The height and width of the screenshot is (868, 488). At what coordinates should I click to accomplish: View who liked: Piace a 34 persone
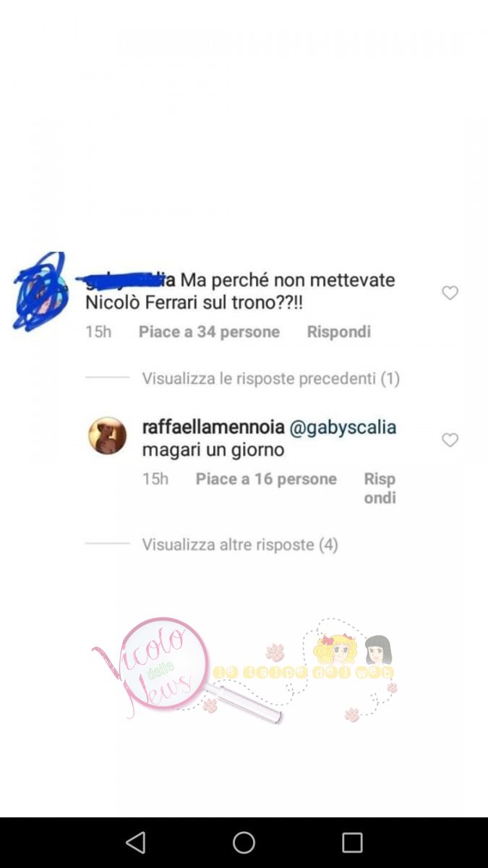(x=209, y=332)
